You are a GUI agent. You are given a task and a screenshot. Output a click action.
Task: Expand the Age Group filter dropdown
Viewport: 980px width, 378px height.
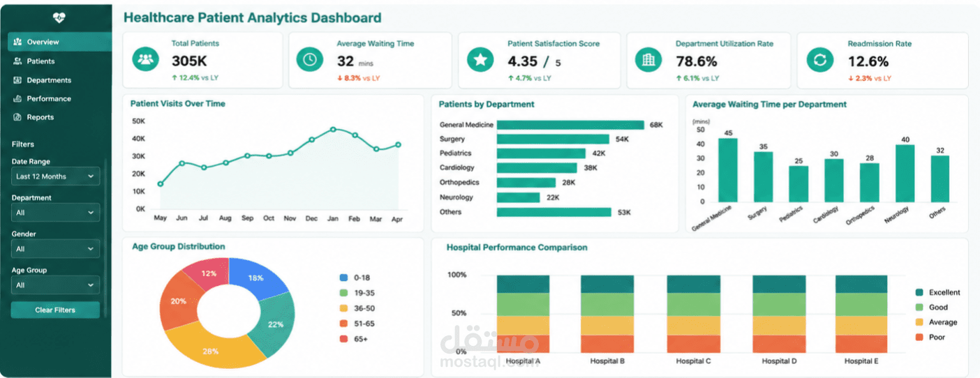[x=55, y=285]
